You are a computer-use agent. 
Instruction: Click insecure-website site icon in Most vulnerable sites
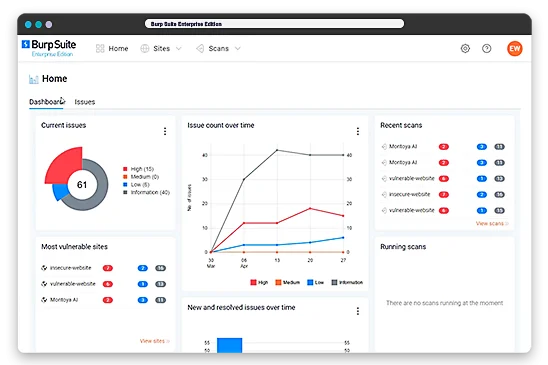click(x=44, y=268)
